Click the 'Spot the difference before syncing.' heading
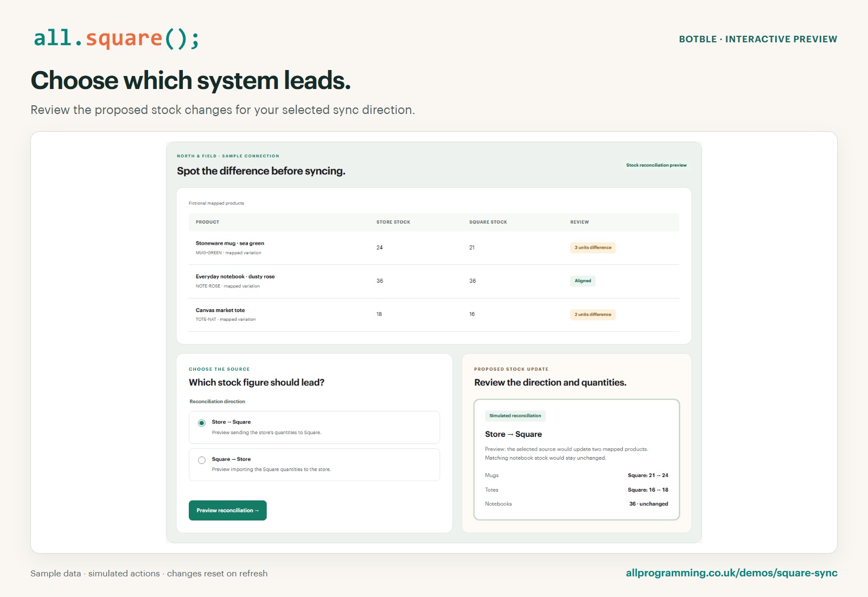 [x=261, y=171]
